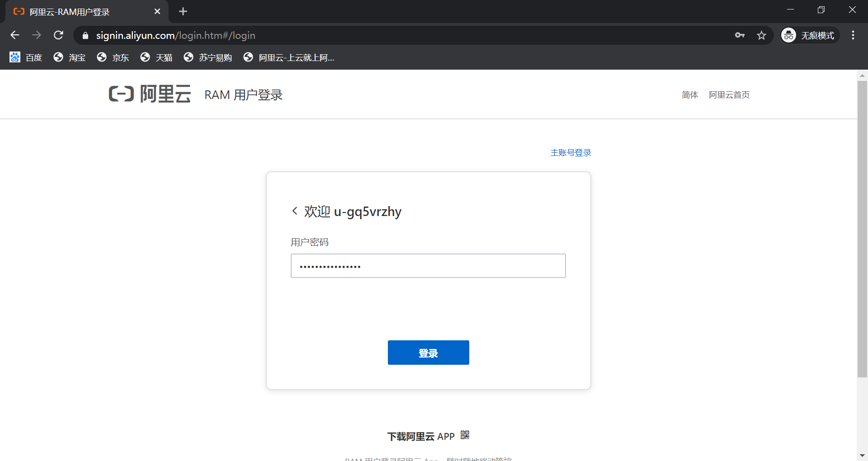Click the blue 登录 button
The image size is (868, 461).
click(x=429, y=353)
